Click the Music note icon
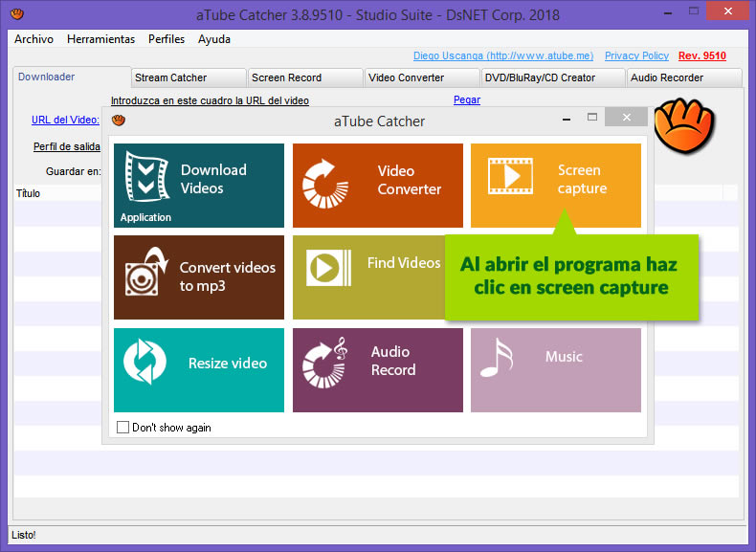This screenshot has height=552, width=756. pyautogui.click(x=497, y=358)
